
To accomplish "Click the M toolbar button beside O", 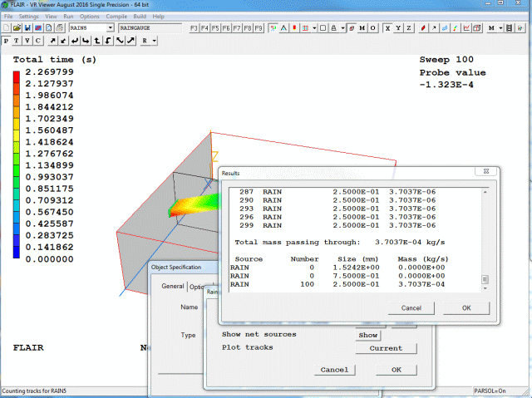I will (x=362, y=27).
